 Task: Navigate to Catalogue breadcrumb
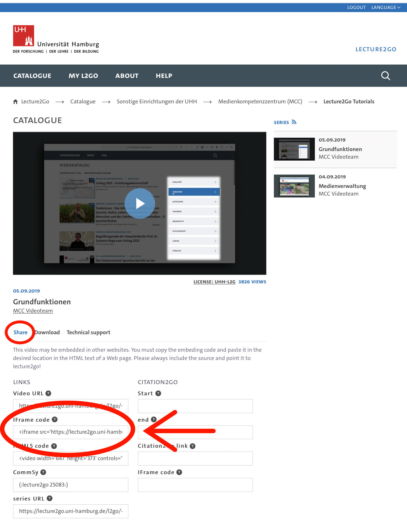(x=83, y=102)
